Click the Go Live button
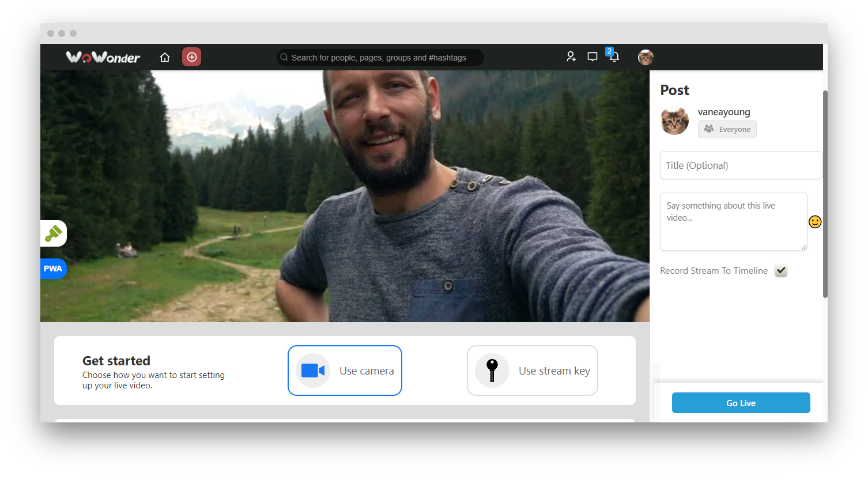This screenshot has width=868, height=480. click(x=741, y=403)
